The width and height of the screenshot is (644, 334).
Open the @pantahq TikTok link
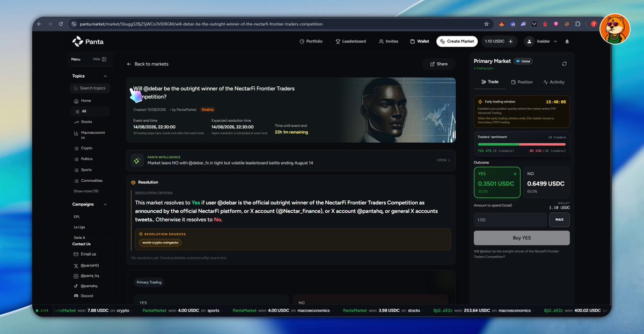pos(85,286)
